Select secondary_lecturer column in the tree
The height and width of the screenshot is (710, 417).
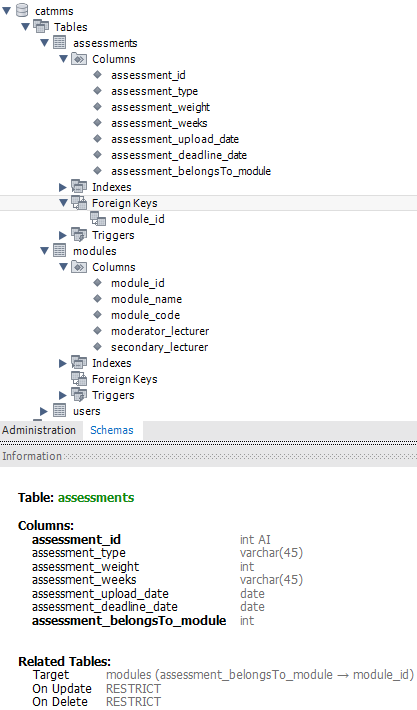click(x=159, y=347)
